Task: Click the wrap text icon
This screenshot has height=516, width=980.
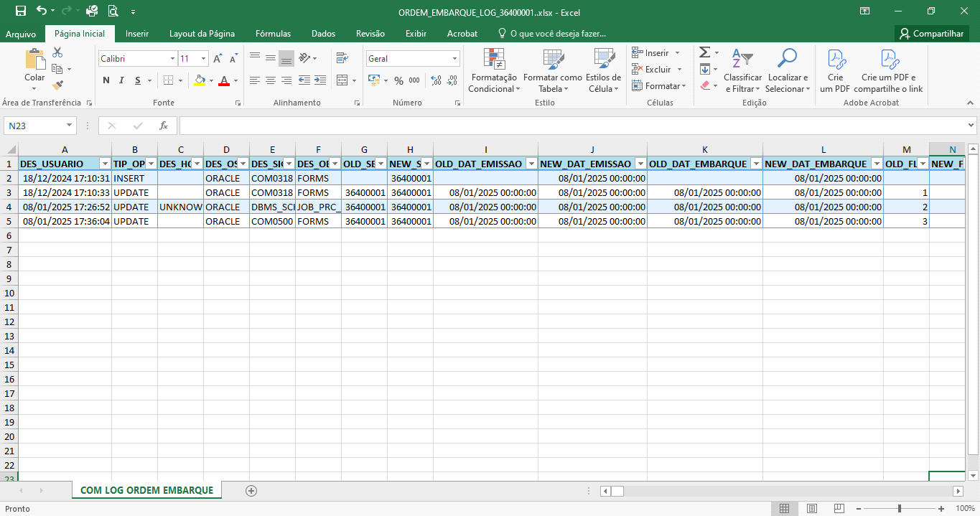Action: pos(342,58)
